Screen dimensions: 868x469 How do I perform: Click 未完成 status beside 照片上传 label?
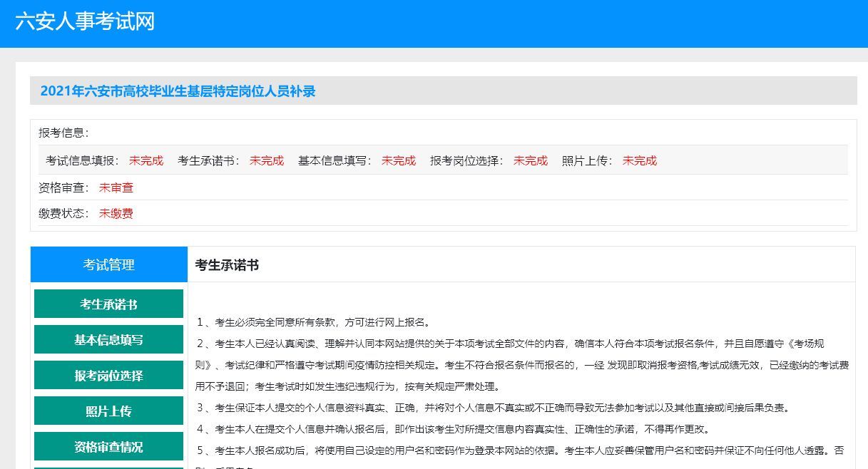pos(639,160)
